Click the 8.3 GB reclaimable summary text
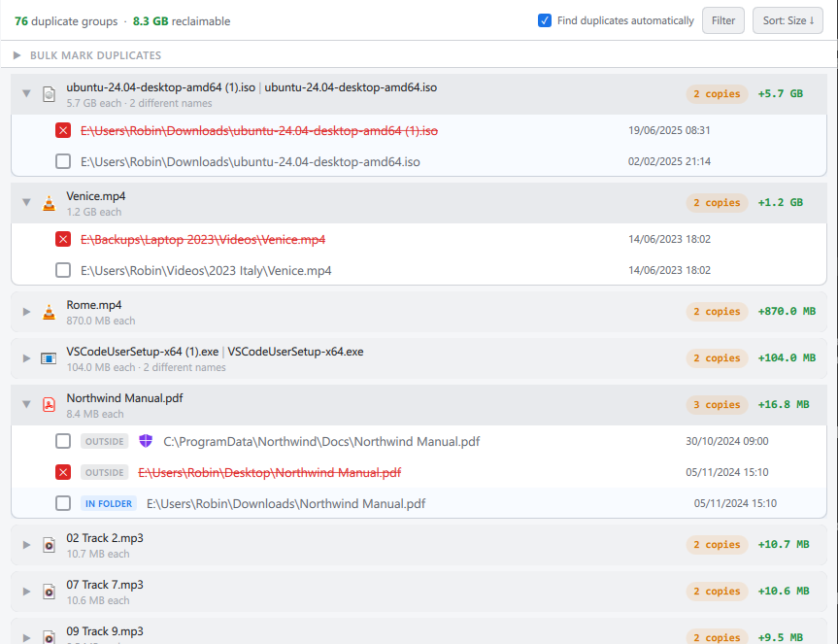838x644 pixels. [182, 21]
